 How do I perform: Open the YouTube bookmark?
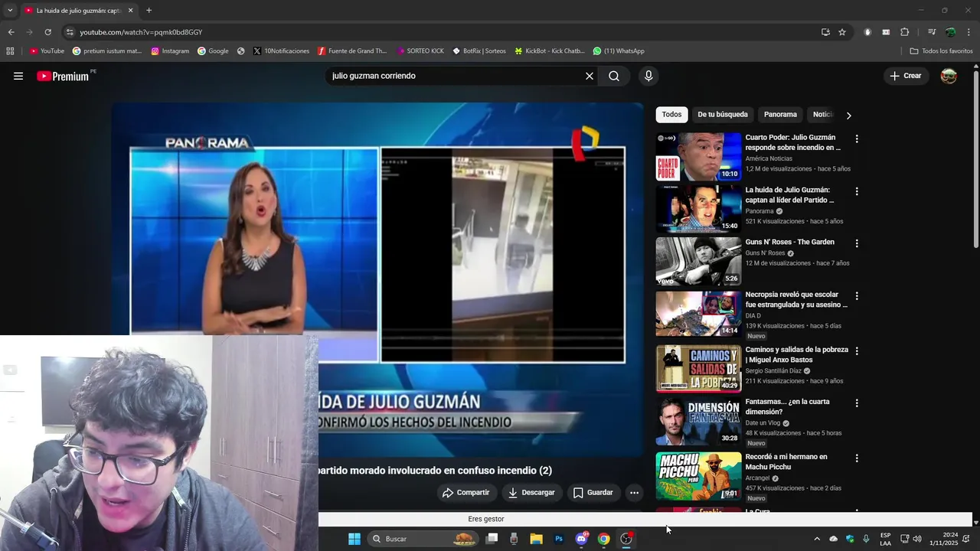pos(47,51)
